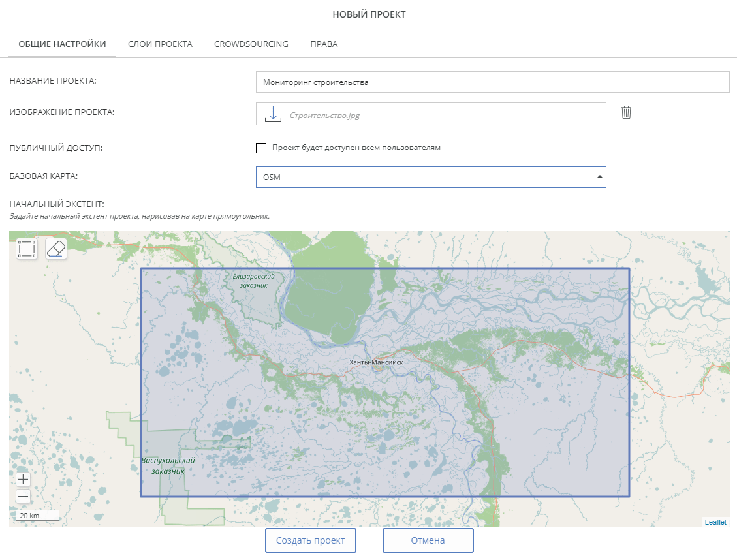Click the Елизаровский заказник map label
Image resolution: width=737 pixels, height=560 pixels.
[x=253, y=281]
